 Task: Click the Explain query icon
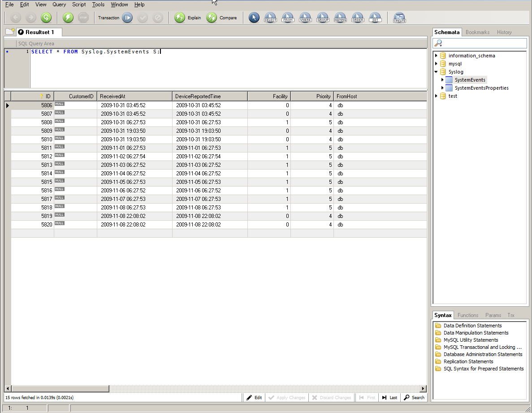(179, 17)
